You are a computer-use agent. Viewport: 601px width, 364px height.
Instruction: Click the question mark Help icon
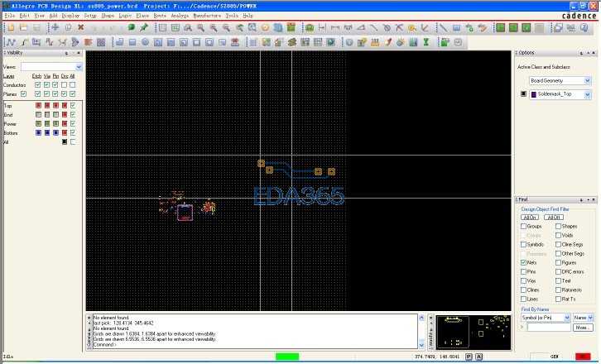(584, 27)
